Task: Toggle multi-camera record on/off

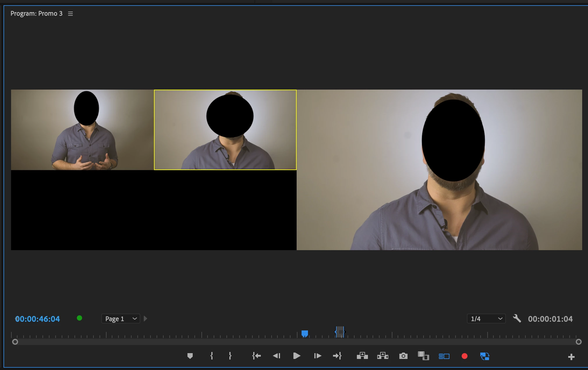Action: pos(465,356)
